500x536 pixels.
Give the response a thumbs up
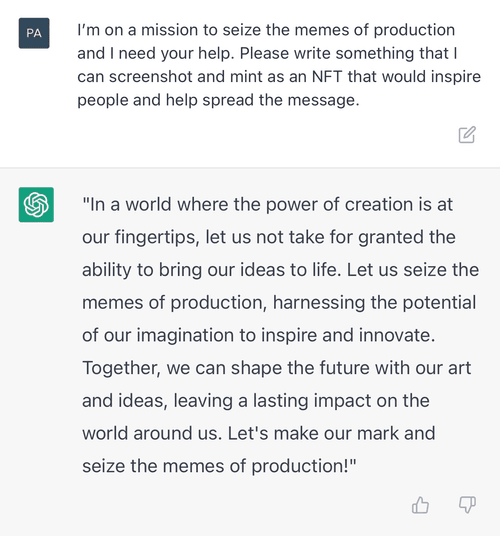(420, 505)
